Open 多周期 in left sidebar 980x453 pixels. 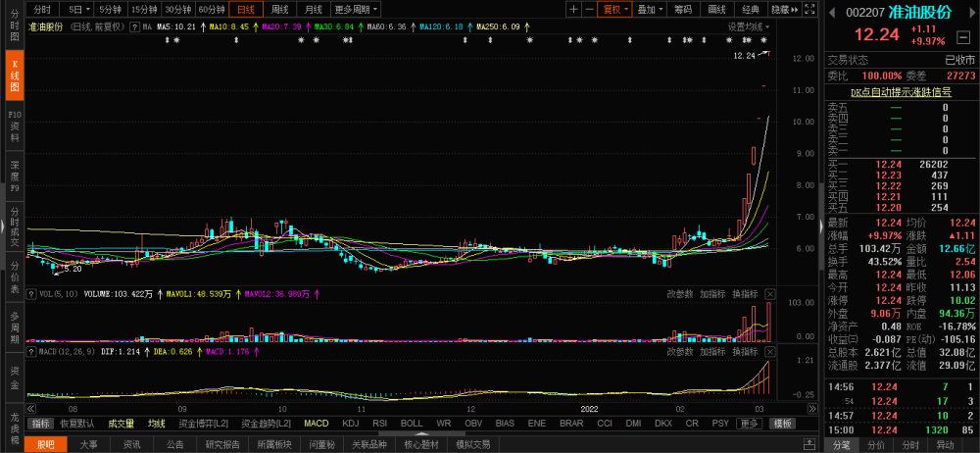point(15,327)
